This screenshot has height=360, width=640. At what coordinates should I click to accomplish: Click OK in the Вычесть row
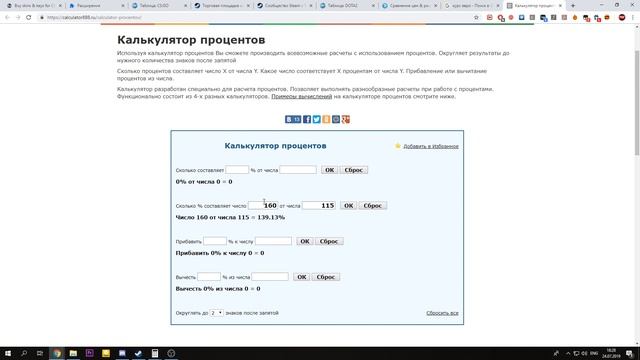point(301,277)
